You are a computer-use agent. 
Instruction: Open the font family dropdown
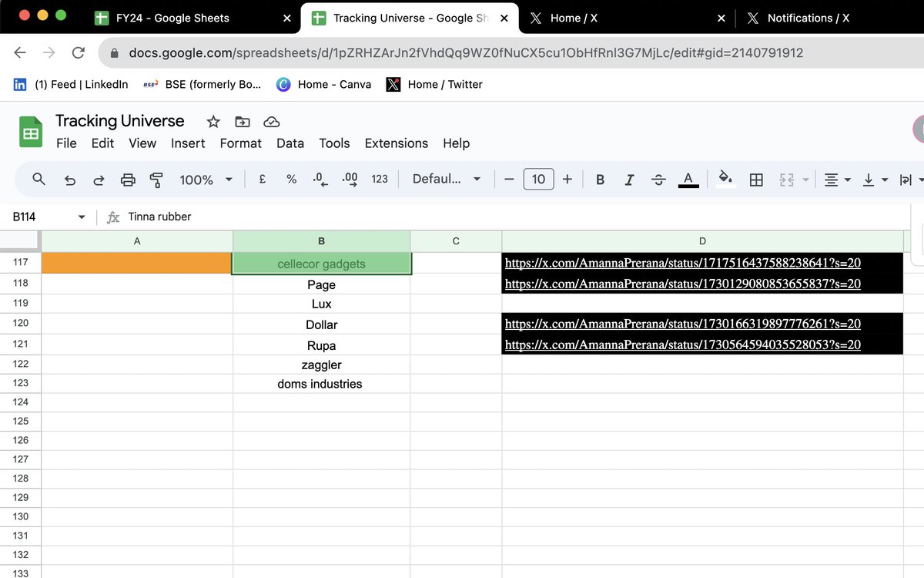coord(447,179)
